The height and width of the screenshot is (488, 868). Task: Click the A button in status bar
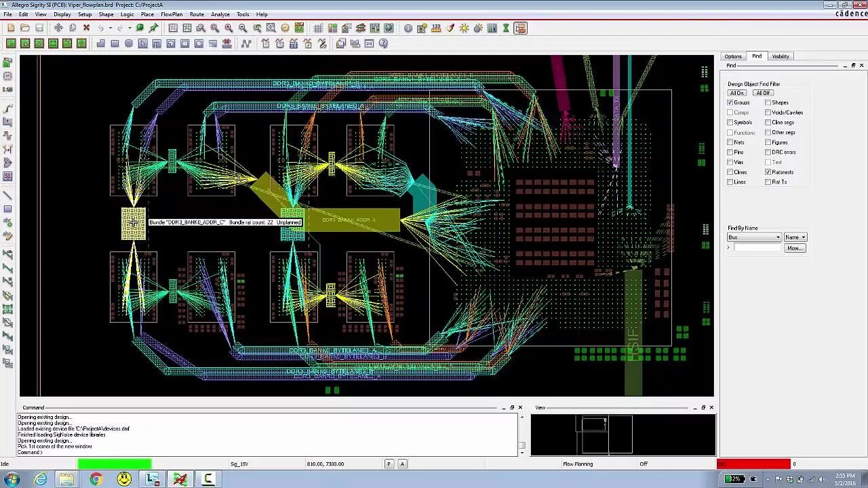tap(402, 464)
